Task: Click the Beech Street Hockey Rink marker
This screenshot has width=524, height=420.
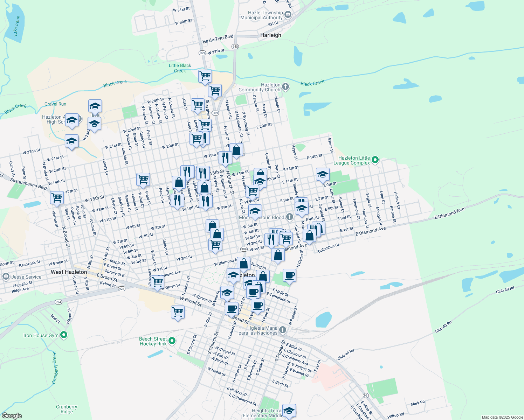Action: point(172,341)
